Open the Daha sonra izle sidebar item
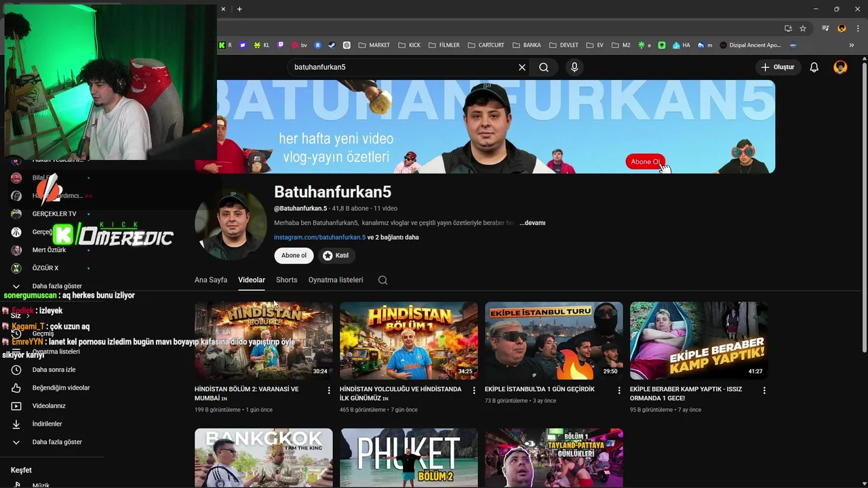The width and height of the screenshot is (868, 488). click(x=54, y=369)
